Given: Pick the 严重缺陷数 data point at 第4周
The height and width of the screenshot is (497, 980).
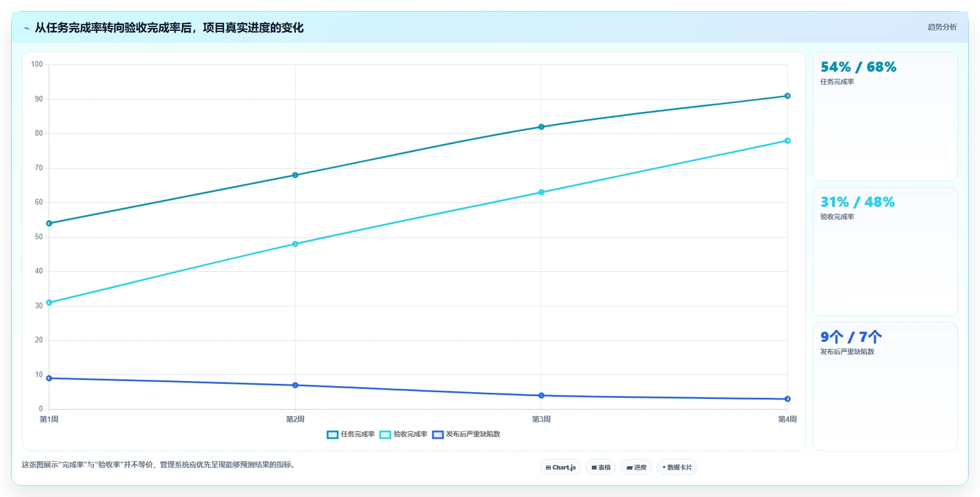Looking at the screenshot, I should coord(787,399).
